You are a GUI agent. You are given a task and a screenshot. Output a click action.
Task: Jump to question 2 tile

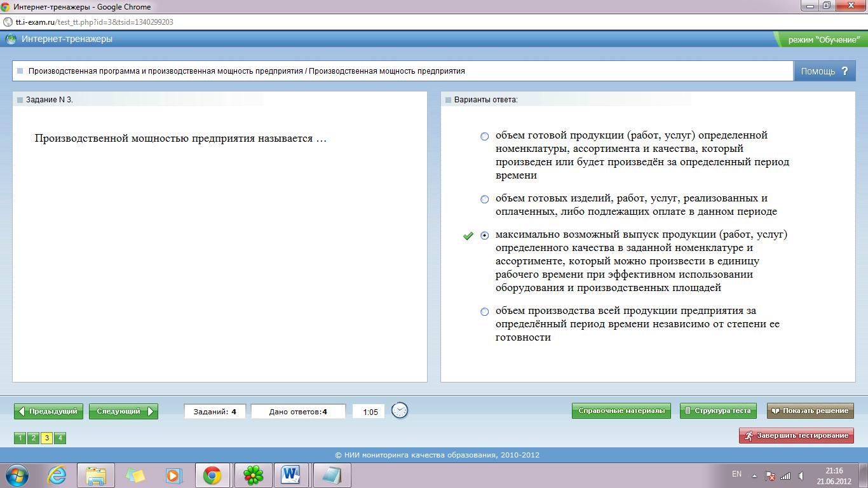click(x=33, y=438)
